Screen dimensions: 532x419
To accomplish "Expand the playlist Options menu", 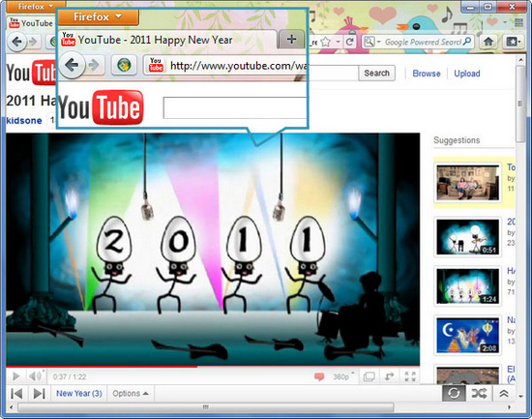I will pyautogui.click(x=131, y=394).
